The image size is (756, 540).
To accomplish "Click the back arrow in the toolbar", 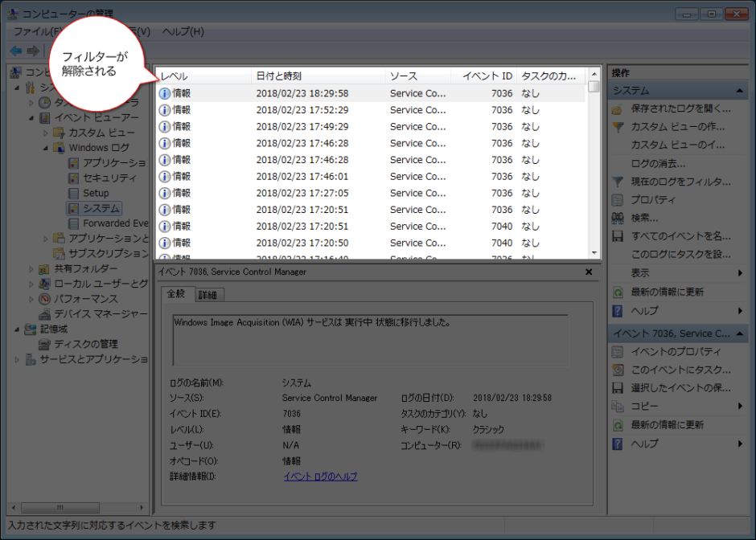I will coord(16,51).
